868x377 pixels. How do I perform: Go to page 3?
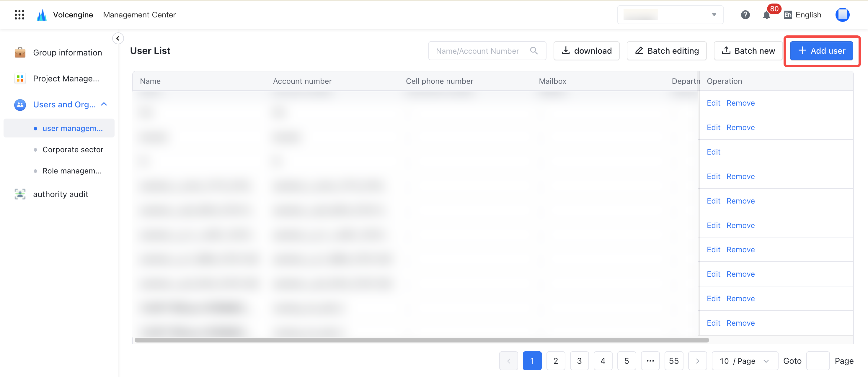579,361
